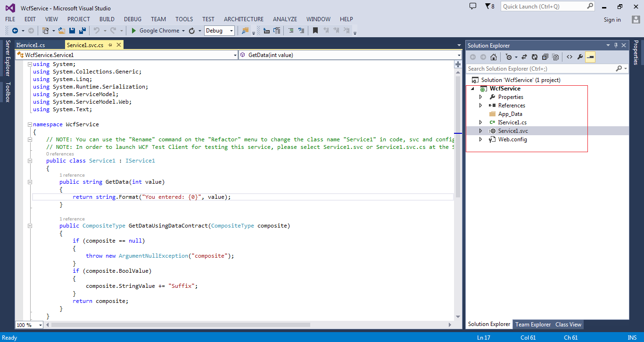This screenshot has height=342, width=644.
Task: Click the Find in Files icon
Action: 245,31
